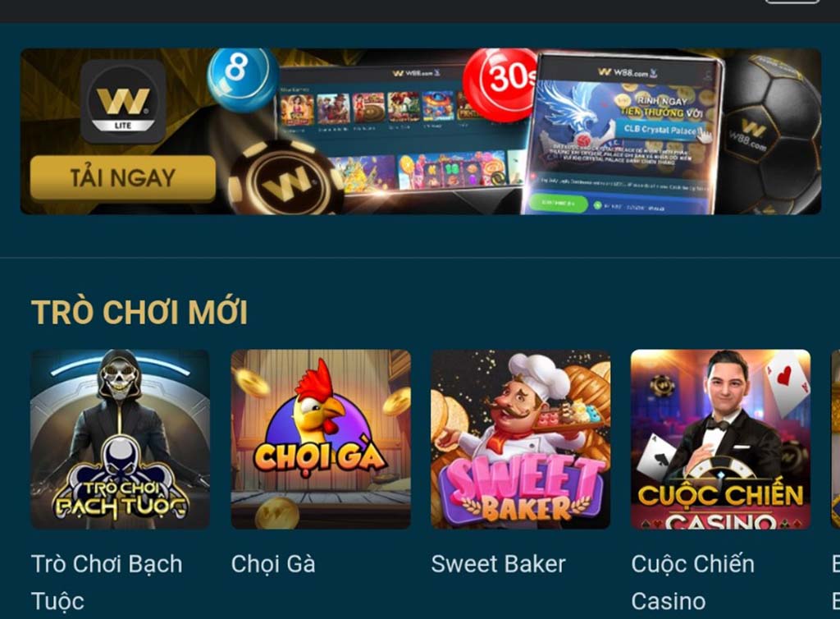
Task: Tap the blue number 8 lottery ball
Action: tap(243, 79)
